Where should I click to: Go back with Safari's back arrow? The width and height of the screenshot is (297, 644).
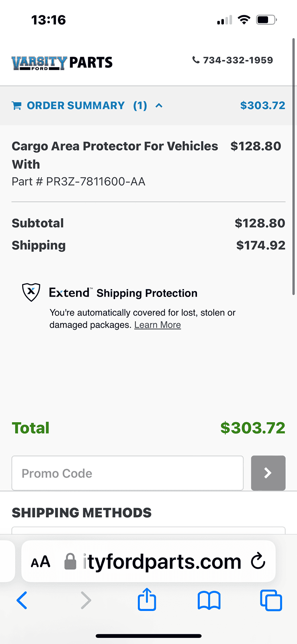point(22,601)
